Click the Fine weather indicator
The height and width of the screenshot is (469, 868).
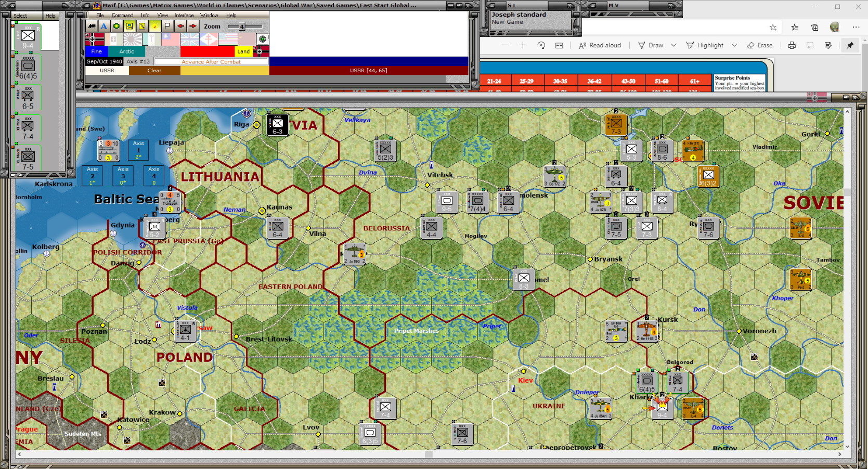97,51
